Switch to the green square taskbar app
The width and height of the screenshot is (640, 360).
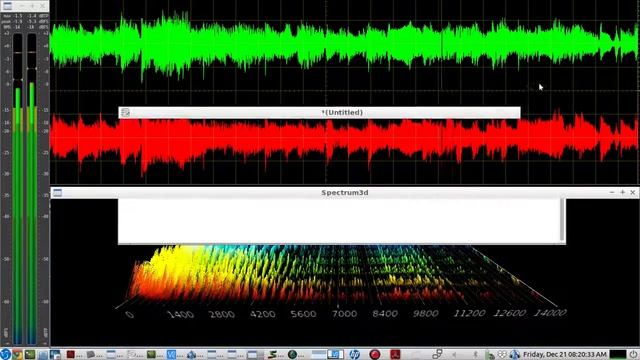click(151, 354)
